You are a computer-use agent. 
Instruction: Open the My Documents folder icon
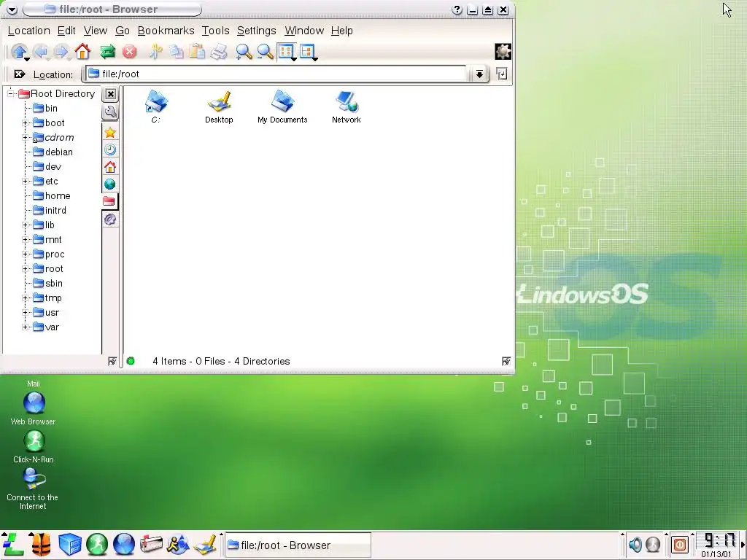click(x=282, y=107)
